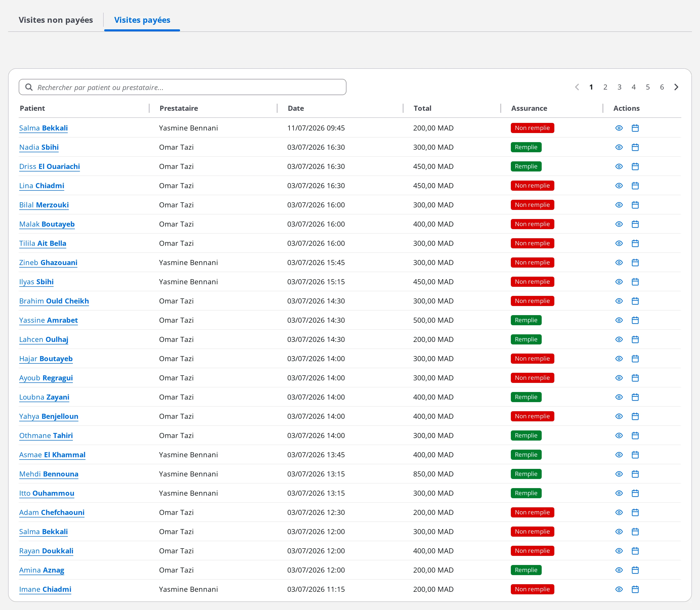Click the Assurance column header
Viewport: 700px width, 610px height.
(529, 108)
